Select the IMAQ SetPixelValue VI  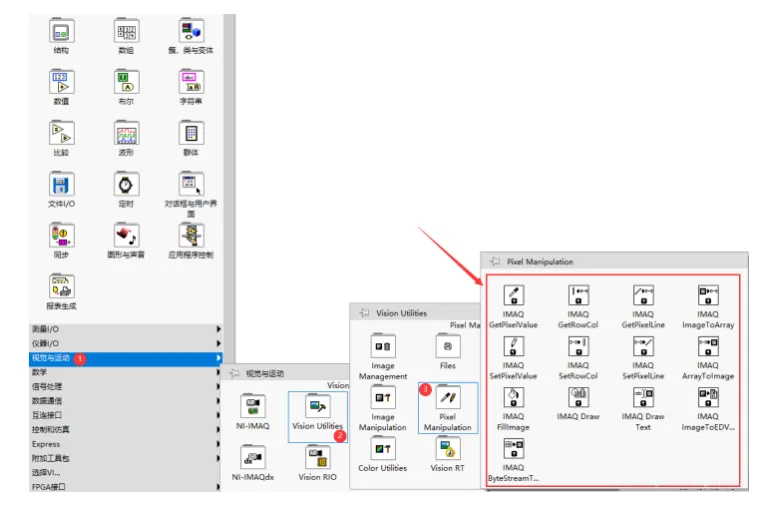click(x=513, y=346)
